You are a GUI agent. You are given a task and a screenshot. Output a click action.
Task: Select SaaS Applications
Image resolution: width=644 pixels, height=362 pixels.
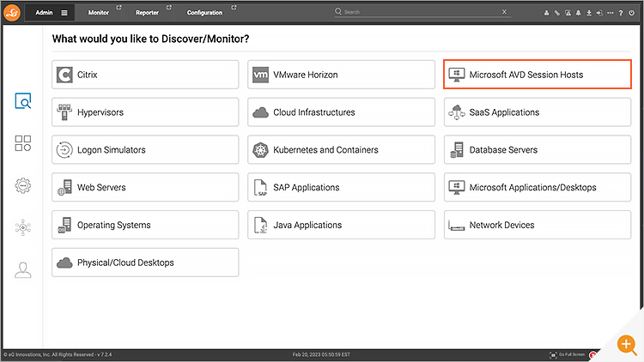click(x=538, y=112)
